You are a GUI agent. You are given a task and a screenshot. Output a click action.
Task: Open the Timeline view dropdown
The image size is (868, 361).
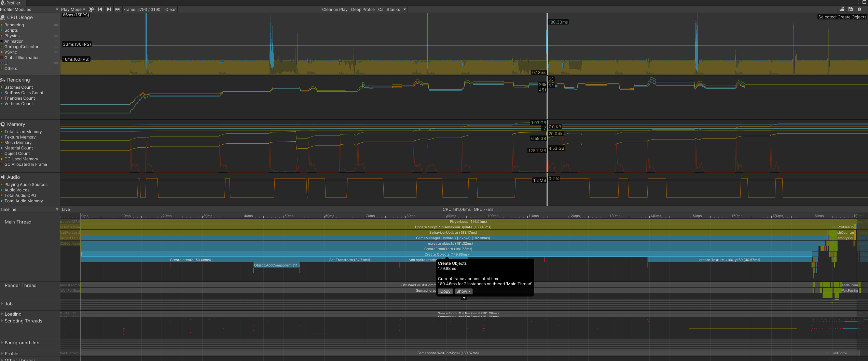coord(29,209)
